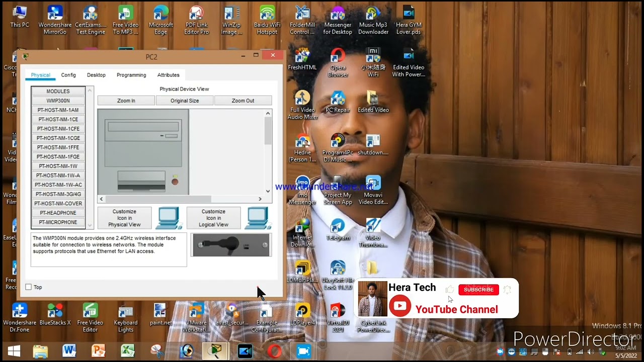Select PT-HOST-HEADPHONE module
This screenshot has width=644, height=362.
[58, 213]
